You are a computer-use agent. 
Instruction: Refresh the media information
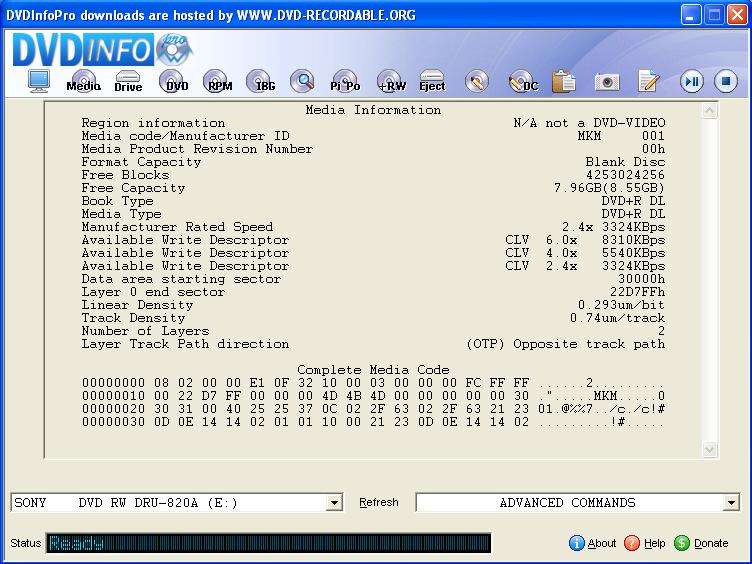(379, 502)
